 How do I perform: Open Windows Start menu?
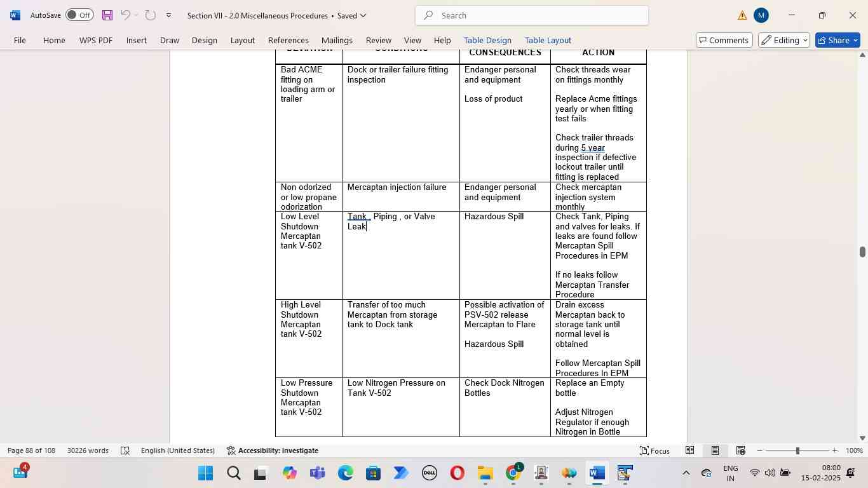tap(205, 473)
